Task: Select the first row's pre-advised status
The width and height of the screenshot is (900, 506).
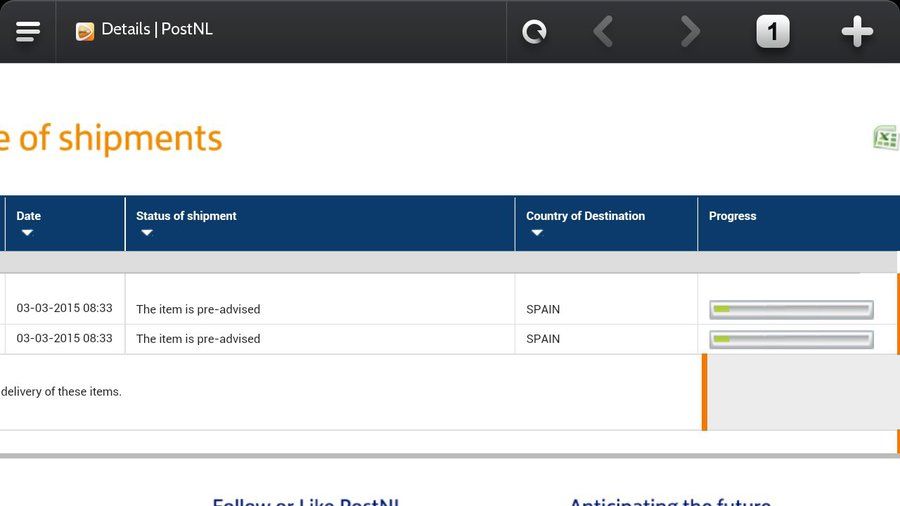Action: coord(198,309)
